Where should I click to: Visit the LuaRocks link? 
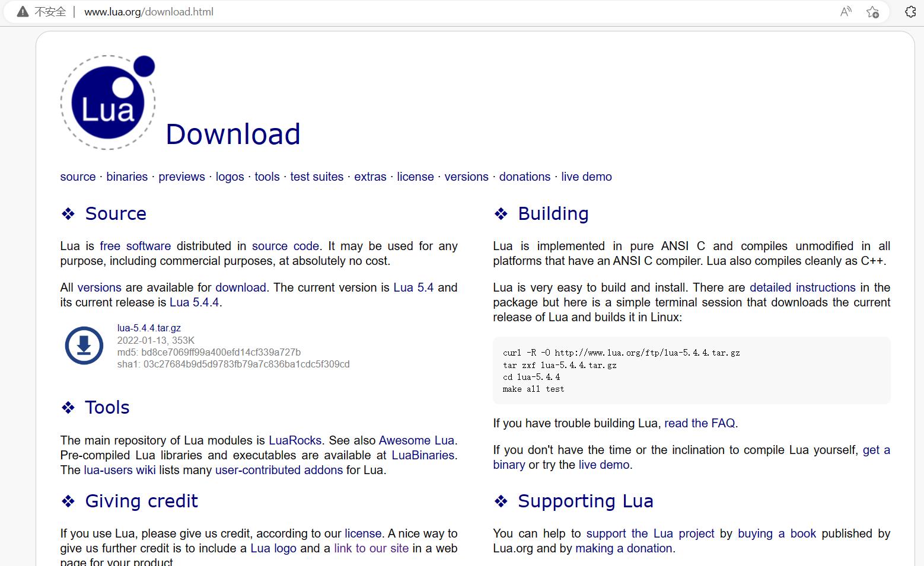point(295,440)
